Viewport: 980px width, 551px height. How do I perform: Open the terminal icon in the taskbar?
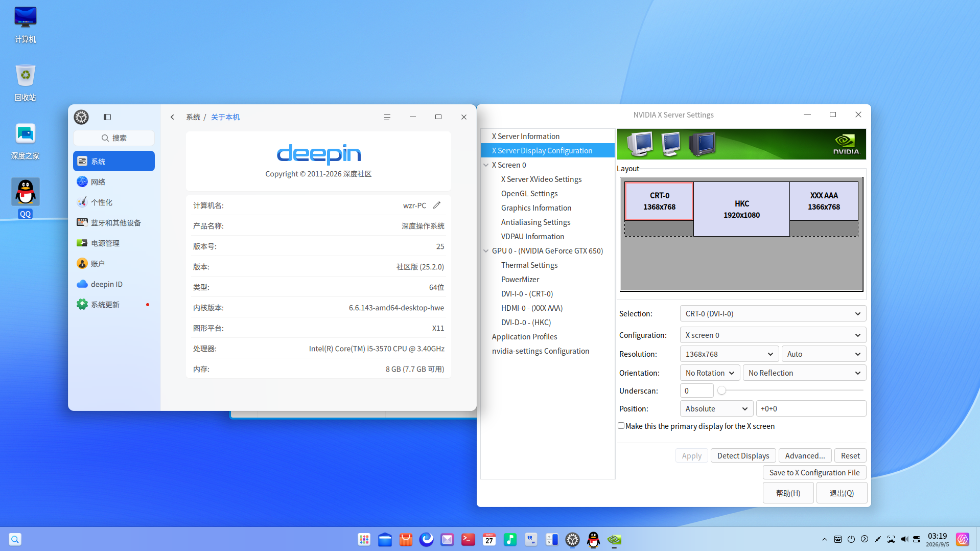pyautogui.click(x=468, y=539)
